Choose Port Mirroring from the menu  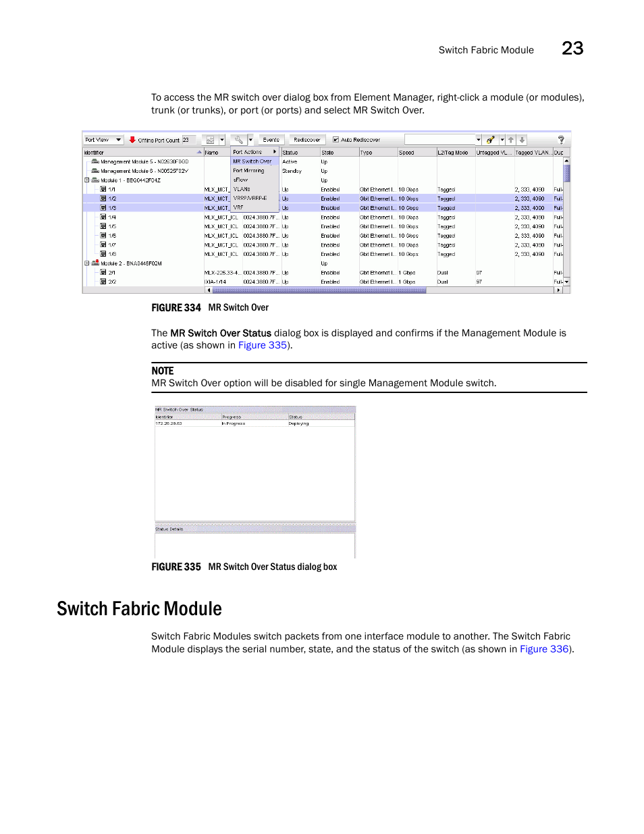(254, 171)
